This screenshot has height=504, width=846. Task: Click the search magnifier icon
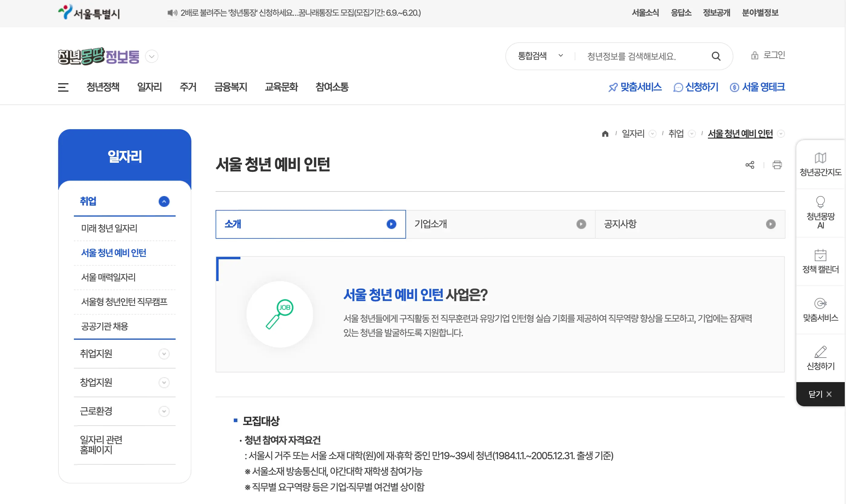(x=716, y=56)
